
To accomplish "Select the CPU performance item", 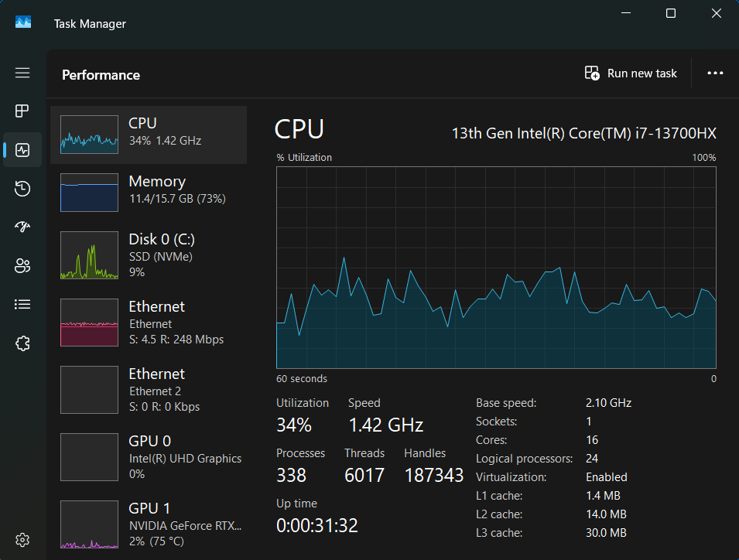I will point(149,133).
